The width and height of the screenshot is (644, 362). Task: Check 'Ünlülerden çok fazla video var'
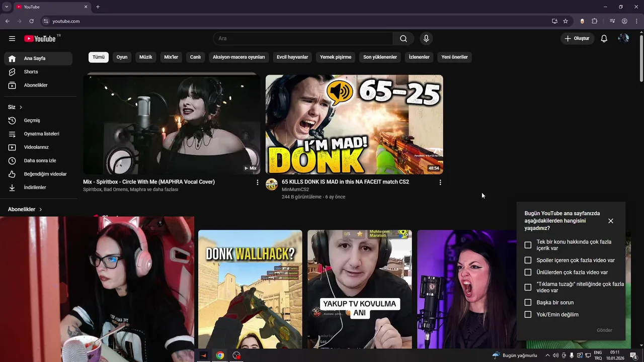coord(528,273)
